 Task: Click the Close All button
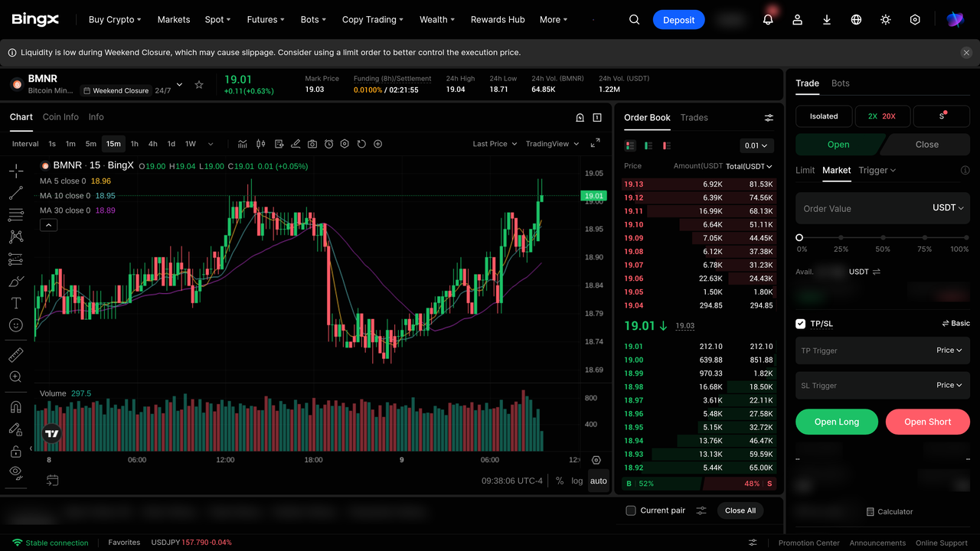pyautogui.click(x=740, y=510)
